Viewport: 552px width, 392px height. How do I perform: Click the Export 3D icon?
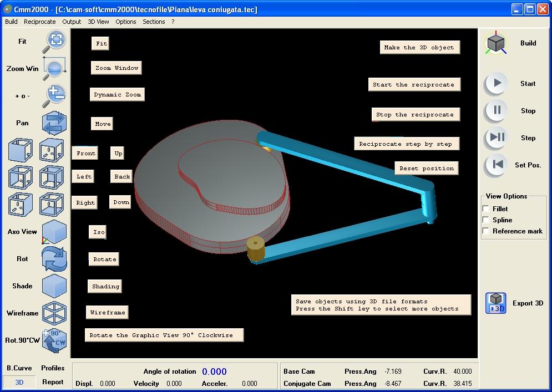495,303
